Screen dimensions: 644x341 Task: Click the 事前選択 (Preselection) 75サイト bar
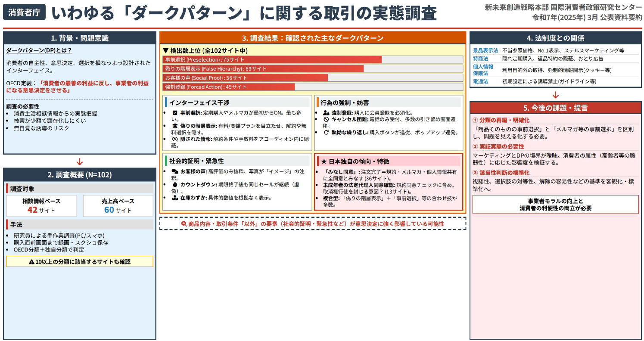[272, 59]
